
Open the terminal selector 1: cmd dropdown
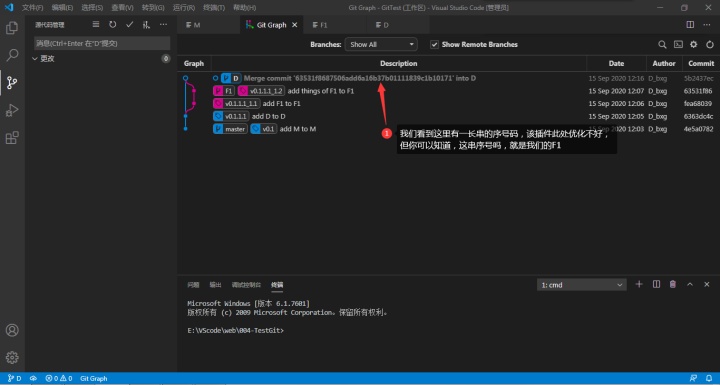(581, 285)
